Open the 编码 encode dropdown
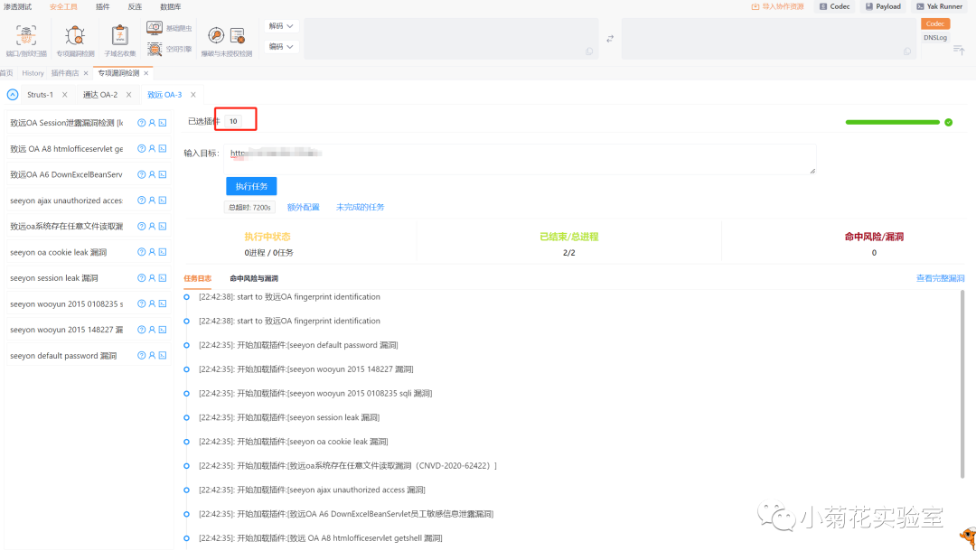The width and height of the screenshot is (976, 560). 281,47
